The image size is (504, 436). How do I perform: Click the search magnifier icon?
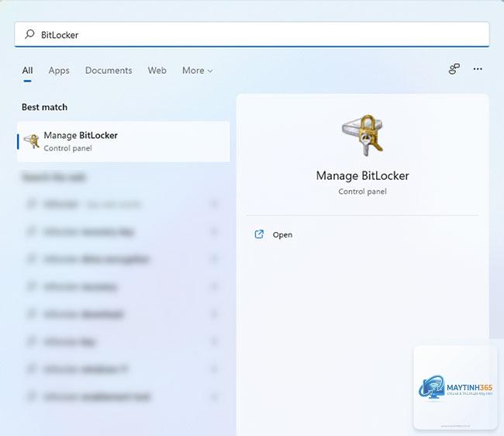point(29,34)
